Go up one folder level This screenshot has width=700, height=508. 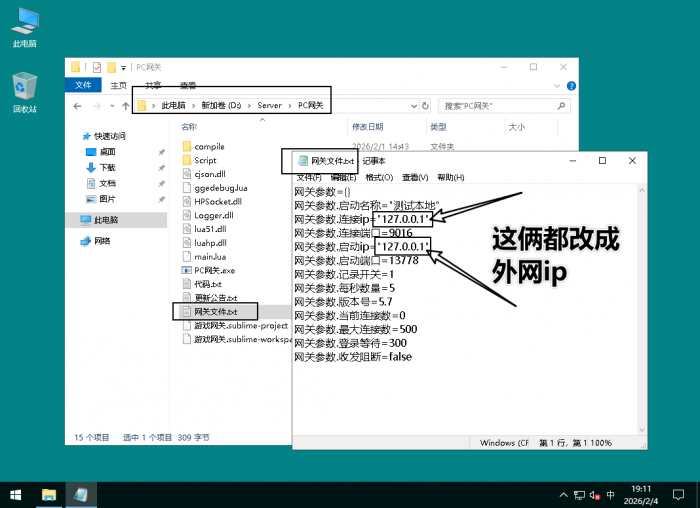[125, 106]
